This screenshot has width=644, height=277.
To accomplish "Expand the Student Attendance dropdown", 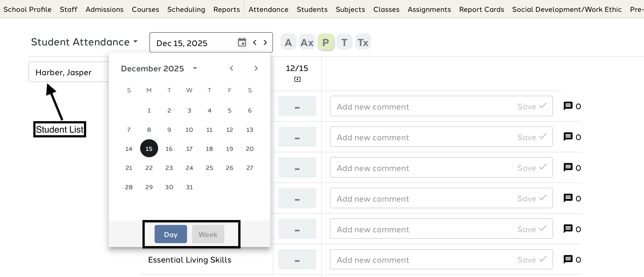I will tap(135, 41).
